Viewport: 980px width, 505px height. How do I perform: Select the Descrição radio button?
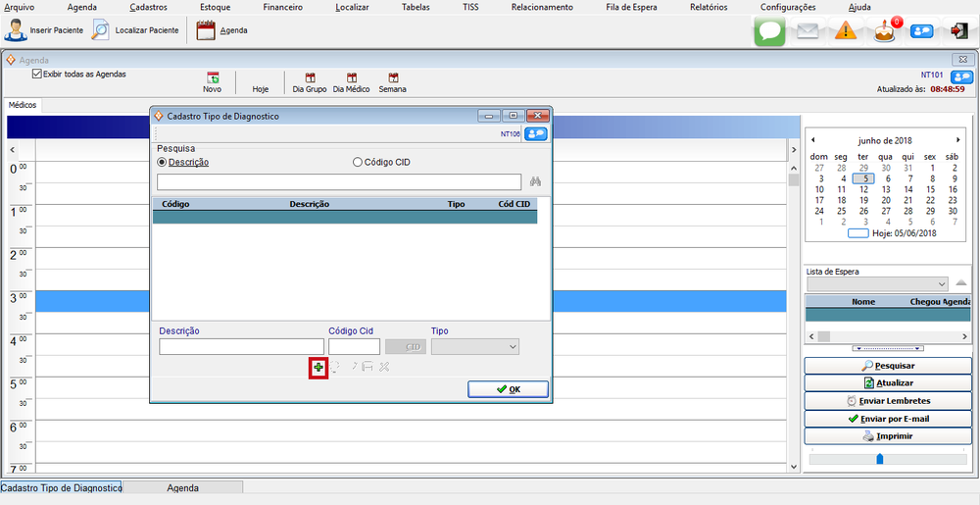click(x=163, y=162)
